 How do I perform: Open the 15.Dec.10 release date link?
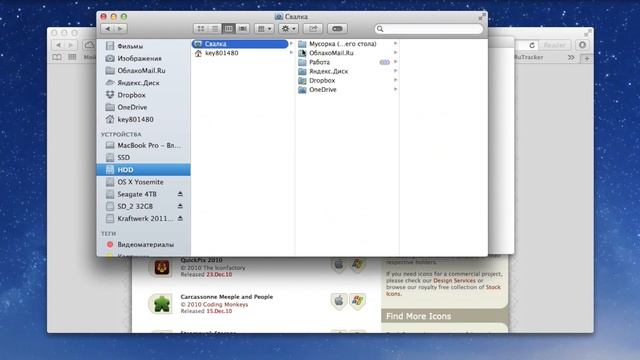click(219, 311)
